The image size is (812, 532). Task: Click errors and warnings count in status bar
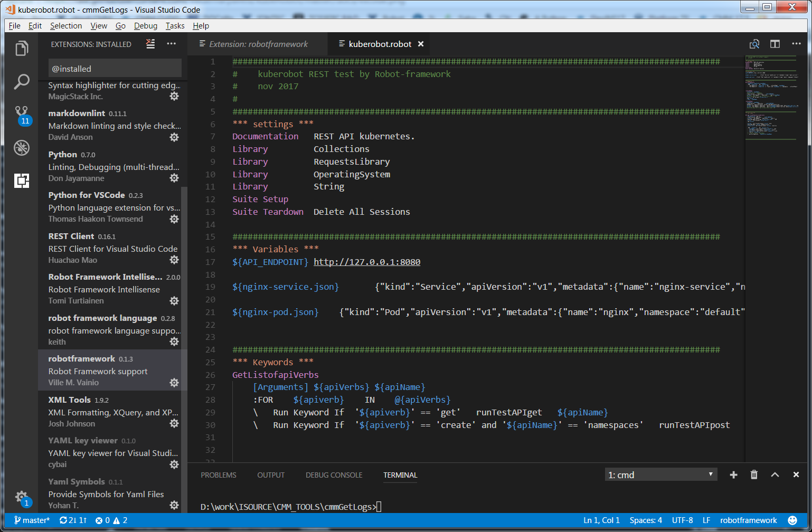111,520
